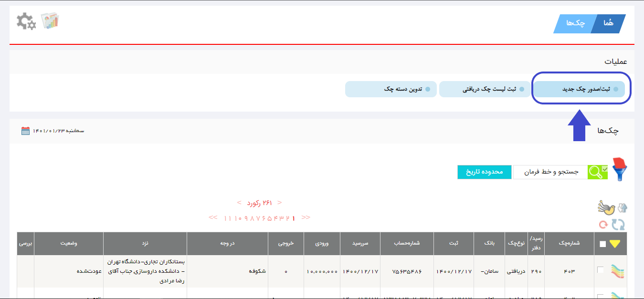Click the خروجی column header
The width and height of the screenshot is (644, 299).
tap(286, 243)
